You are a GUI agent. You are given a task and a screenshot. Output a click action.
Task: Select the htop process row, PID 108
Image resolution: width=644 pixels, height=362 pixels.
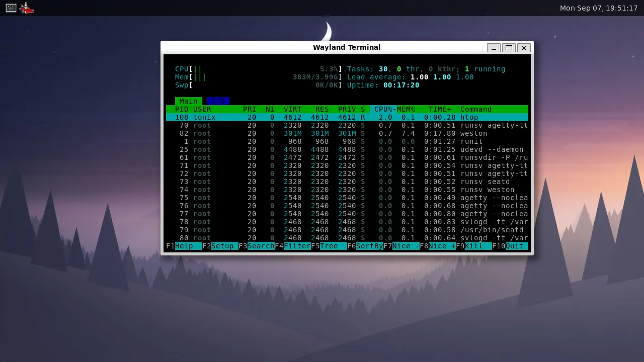(347, 117)
